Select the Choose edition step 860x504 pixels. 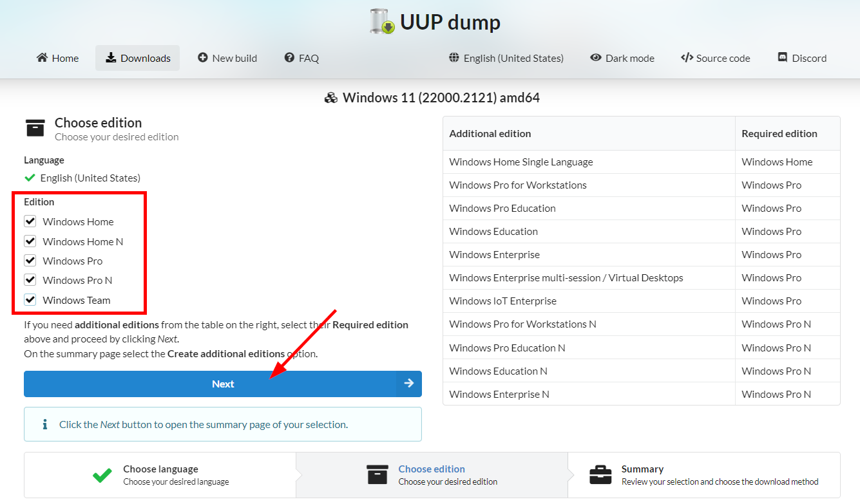(432, 475)
